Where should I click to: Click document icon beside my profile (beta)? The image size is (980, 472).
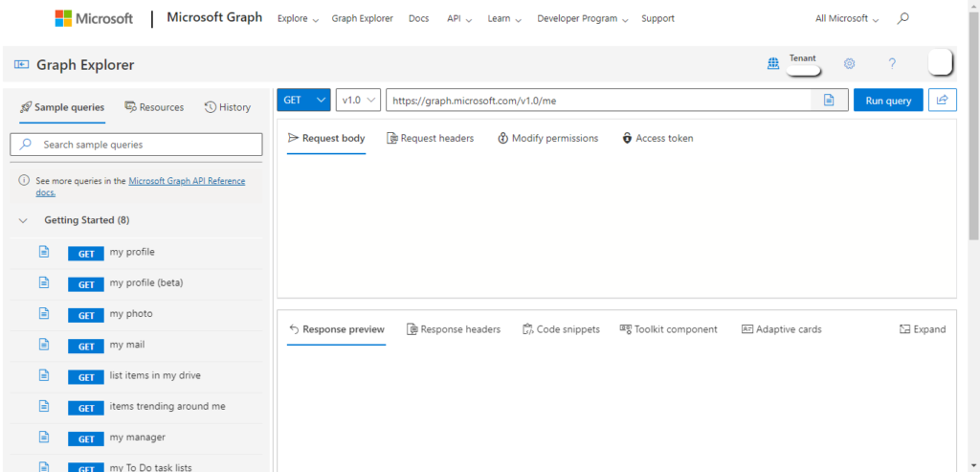44,282
